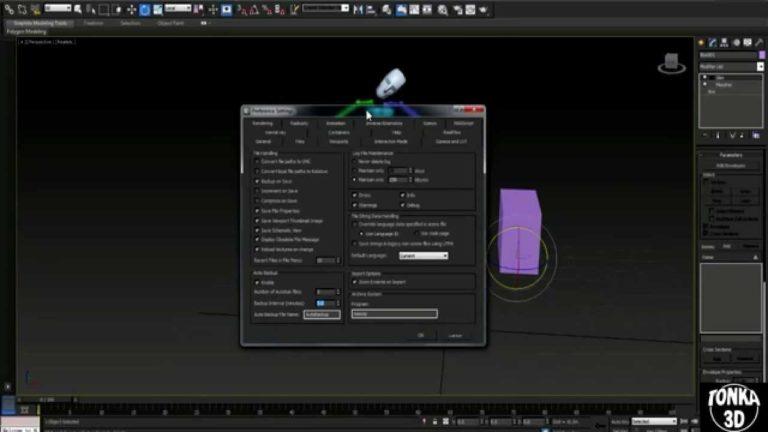Click OK in Preference Settings dialog
Image resolution: width=768 pixels, height=432 pixels.
[x=420, y=336]
